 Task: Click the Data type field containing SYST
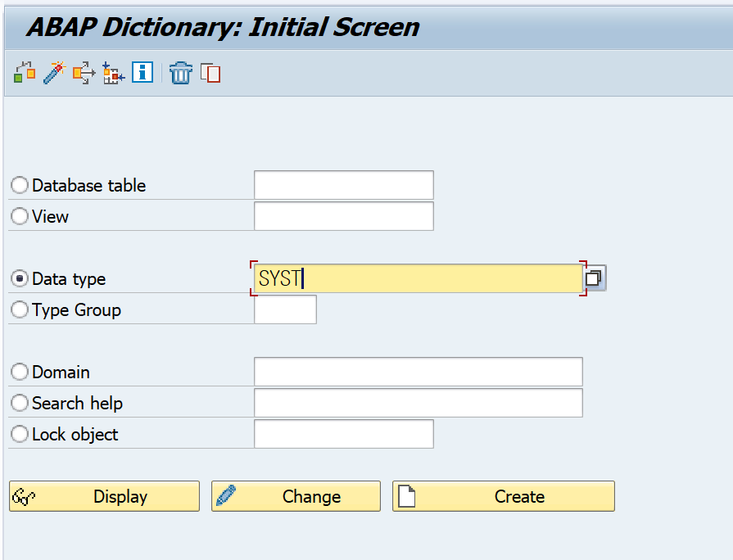pyautogui.click(x=419, y=278)
